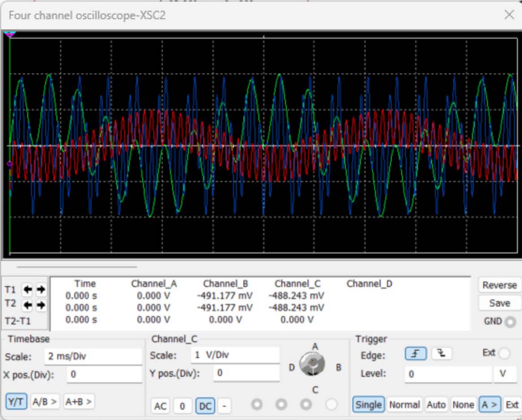Select falling edge trigger icon

tap(441, 354)
